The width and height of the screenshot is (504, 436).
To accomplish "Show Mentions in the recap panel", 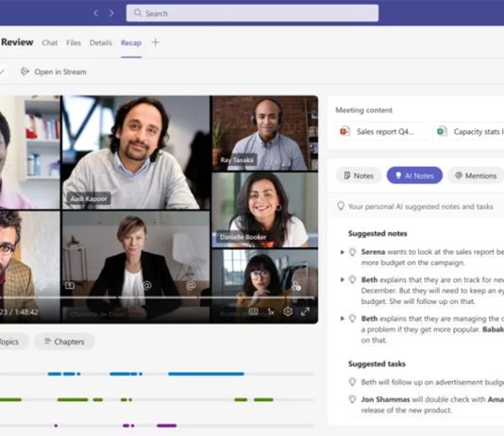I will (x=476, y=176).
